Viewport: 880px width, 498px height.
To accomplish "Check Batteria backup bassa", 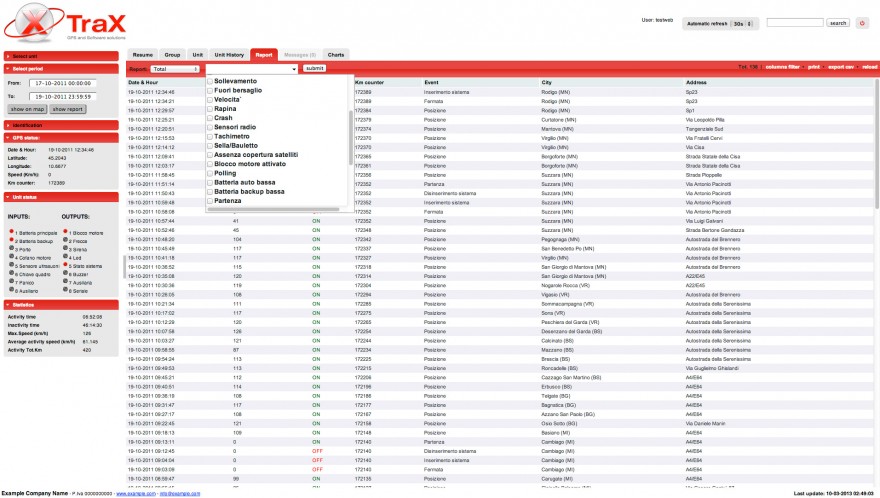I will click(210, 191).
